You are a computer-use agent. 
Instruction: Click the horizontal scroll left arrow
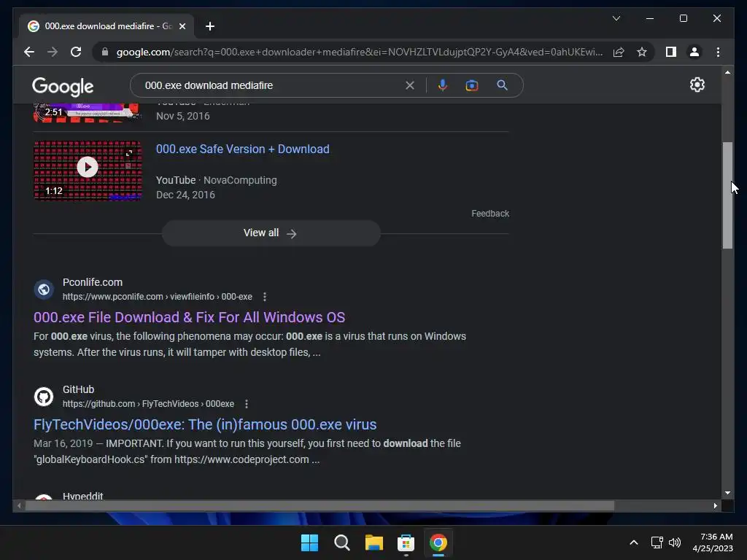(19, 506)
